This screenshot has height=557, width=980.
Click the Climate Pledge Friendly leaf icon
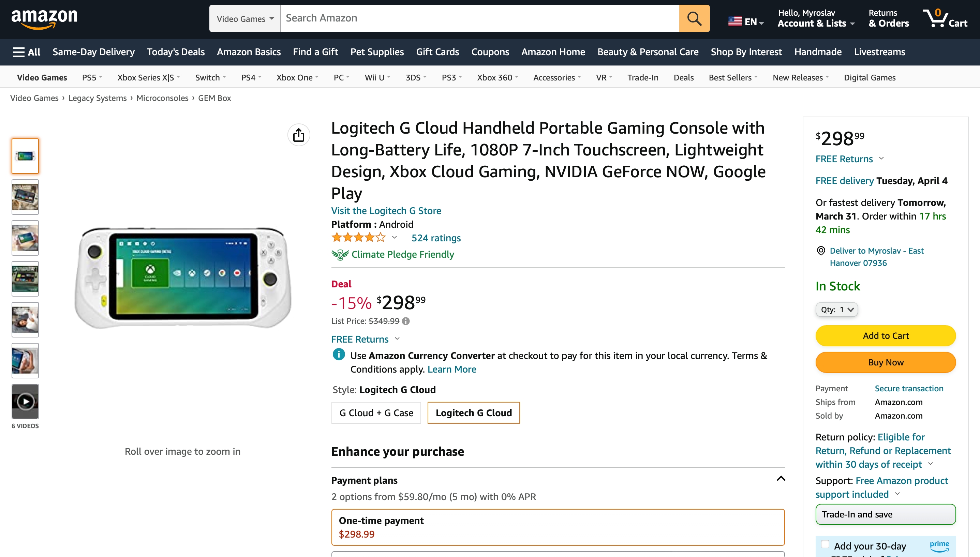point(339,254)
